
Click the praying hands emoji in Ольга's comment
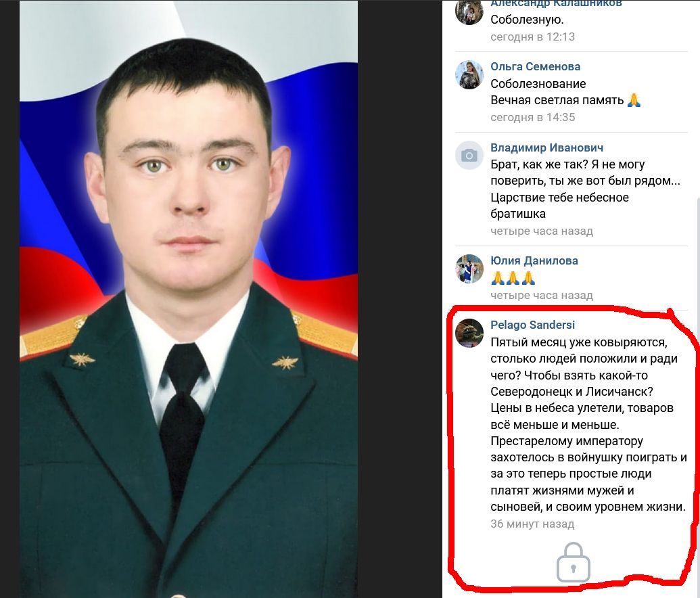[634, 100]
